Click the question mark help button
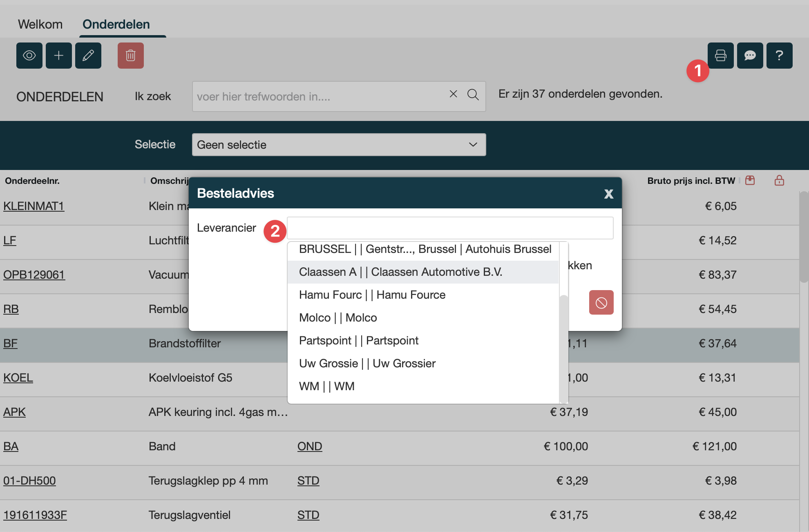This screenshot has height=532, width=809. click(780, 56)
